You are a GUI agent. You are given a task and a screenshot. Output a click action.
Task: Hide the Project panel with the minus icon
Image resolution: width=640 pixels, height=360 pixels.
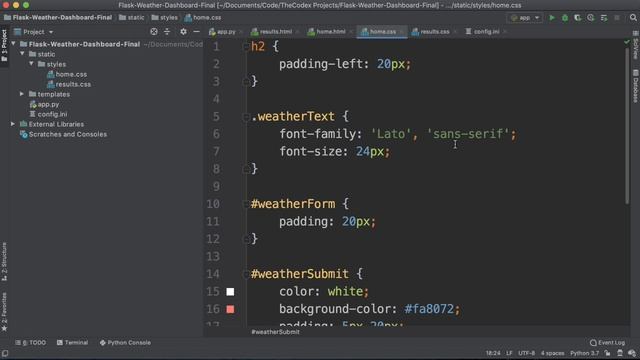pyautogui.click(x=196, y=32)
